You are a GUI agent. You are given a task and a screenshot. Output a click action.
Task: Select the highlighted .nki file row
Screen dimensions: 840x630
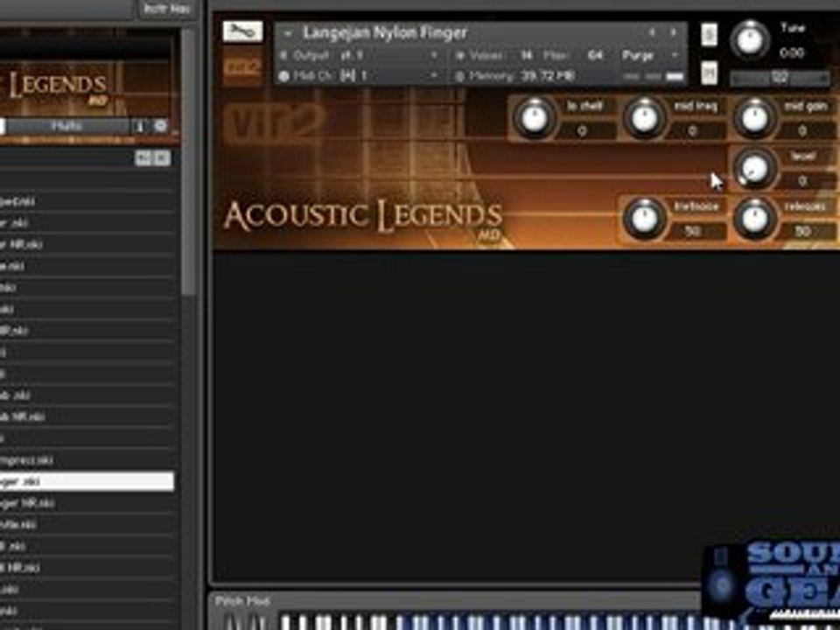(x=87, y=481)
